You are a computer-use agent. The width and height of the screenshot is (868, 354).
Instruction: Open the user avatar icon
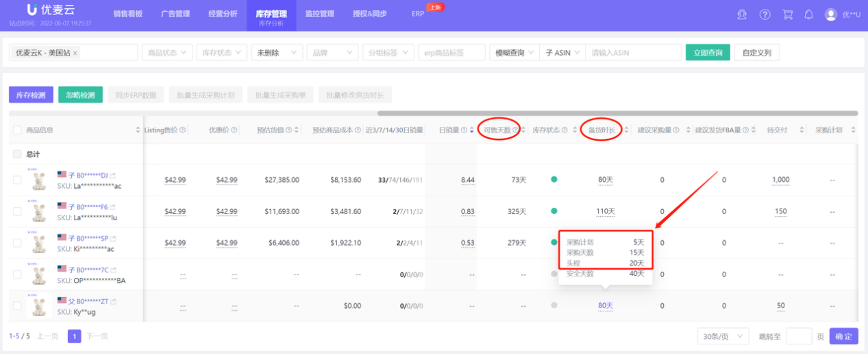pyautogui.click(x=831, y=14)
